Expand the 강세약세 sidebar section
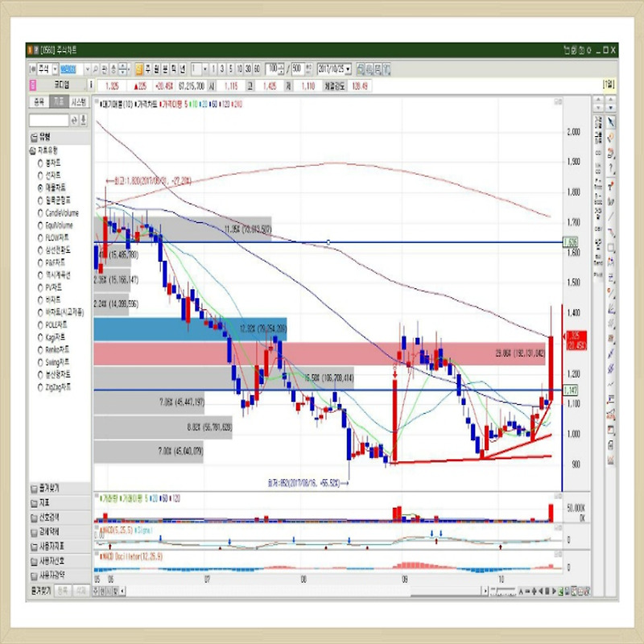 [60, 532]
